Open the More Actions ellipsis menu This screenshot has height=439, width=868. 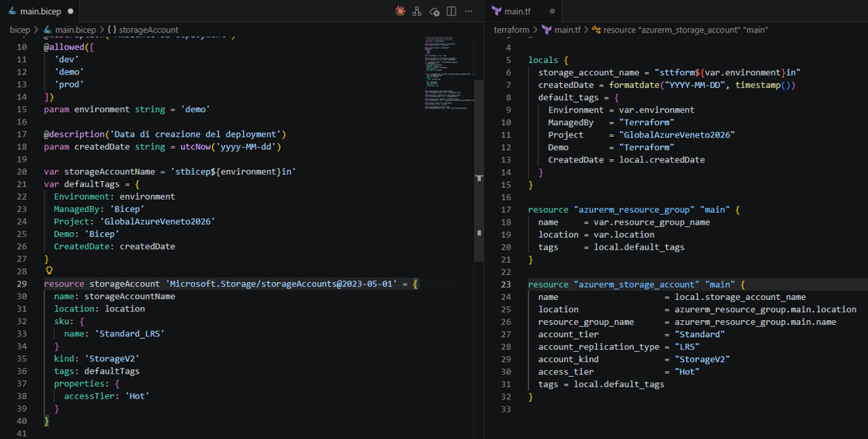469,11
